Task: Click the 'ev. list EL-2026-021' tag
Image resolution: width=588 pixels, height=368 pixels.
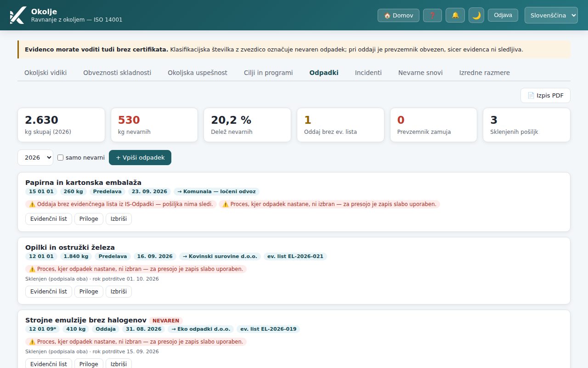Action: tap(295, 257)
